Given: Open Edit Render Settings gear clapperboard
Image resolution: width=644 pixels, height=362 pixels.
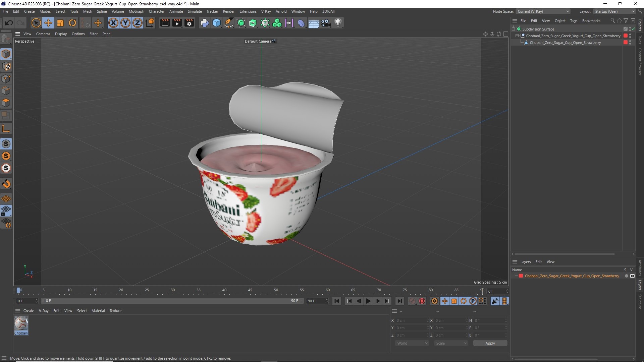Looking at the screenshot, I should (x=189, y=23).
